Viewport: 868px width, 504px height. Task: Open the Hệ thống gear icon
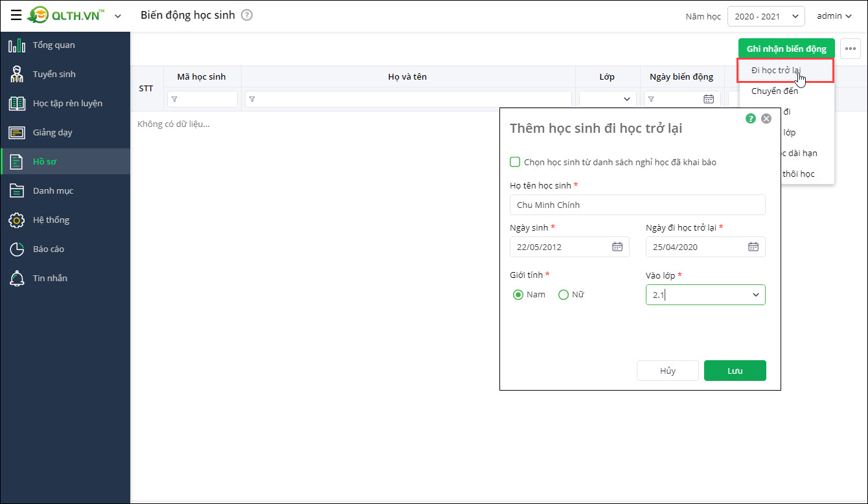pyautogui.click(x=17, y=220)
